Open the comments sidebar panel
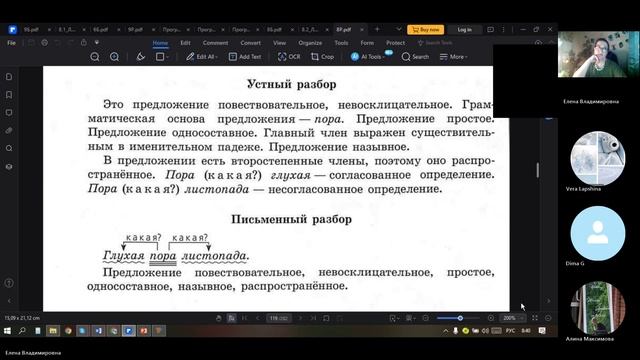Image resolution: width=640 pixels, height=360 pixels. tap(9, 113)
